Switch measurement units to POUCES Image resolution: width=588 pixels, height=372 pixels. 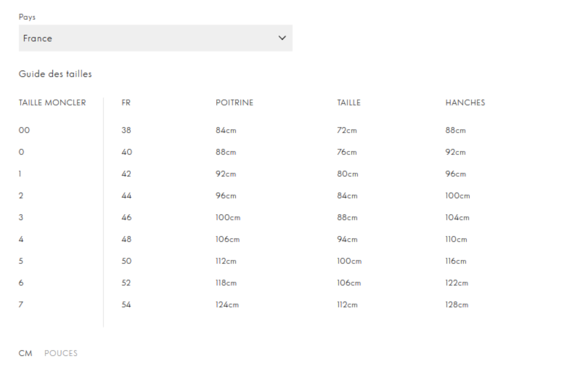coord(61,353)
